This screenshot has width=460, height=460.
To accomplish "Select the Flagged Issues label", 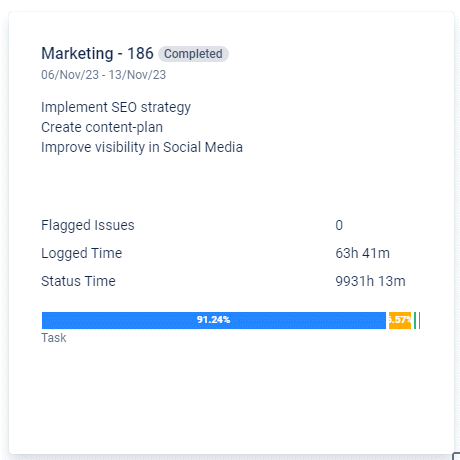I will coord(88,226).
